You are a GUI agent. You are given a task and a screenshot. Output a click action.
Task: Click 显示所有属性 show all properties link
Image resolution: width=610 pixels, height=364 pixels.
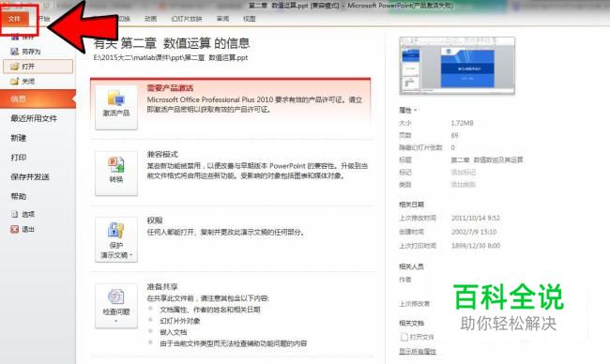pos(418,352)
